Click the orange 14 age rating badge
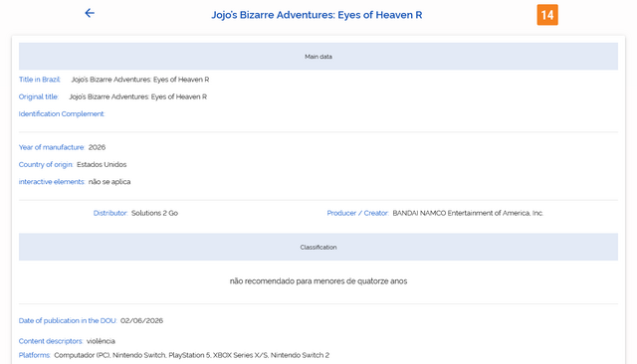The height and width of the screenshot is (364, 637). click(547, 15)
